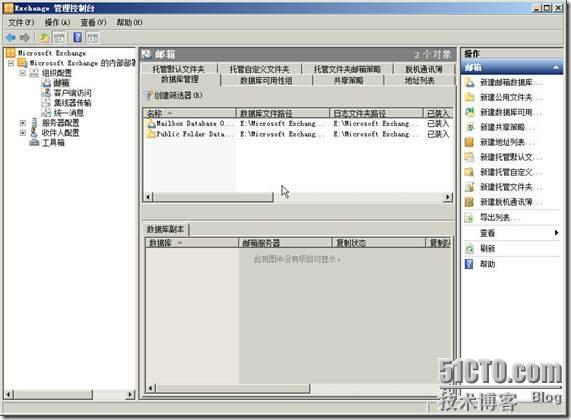Switch to the 地址列表 tab

[420, 81]
